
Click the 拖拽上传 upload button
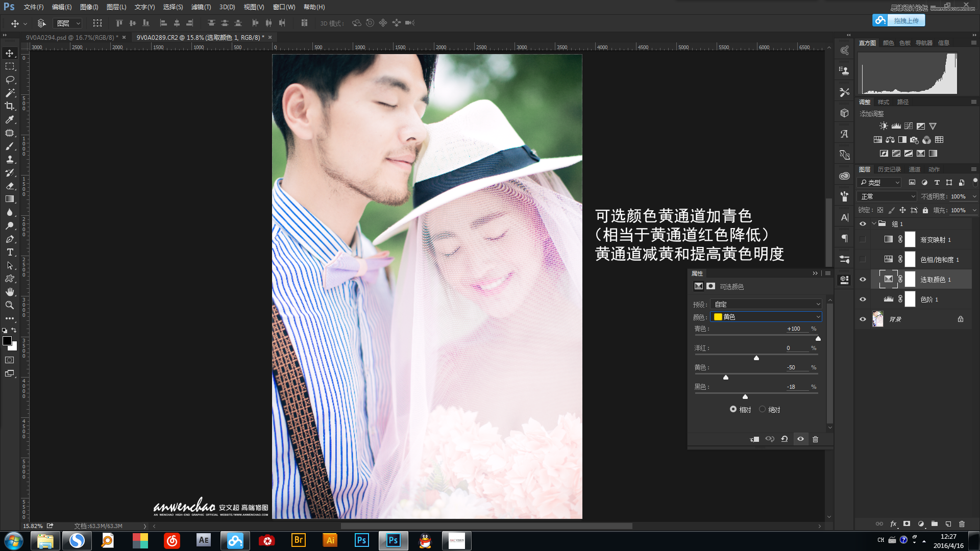pos(905,20)
